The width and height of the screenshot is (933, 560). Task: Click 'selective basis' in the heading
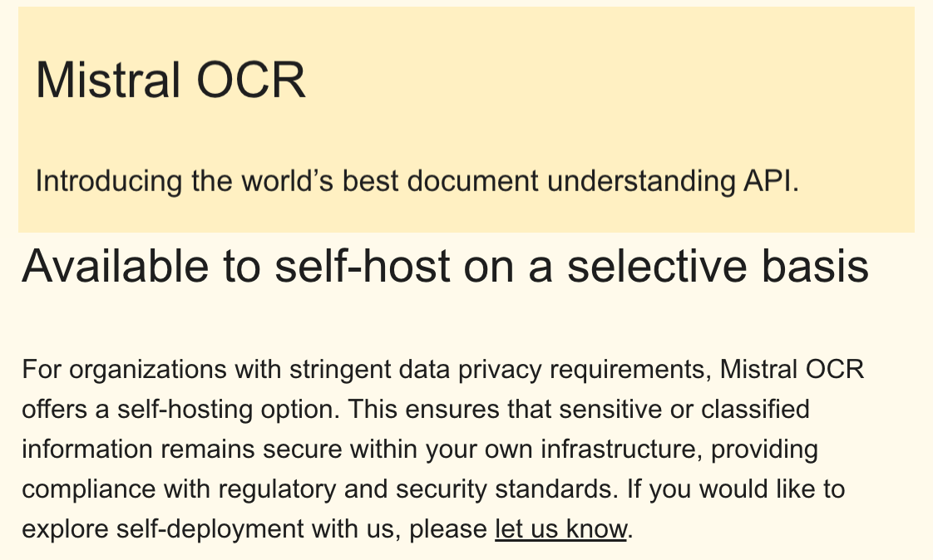pyautogui.click(x=718, y=267)
